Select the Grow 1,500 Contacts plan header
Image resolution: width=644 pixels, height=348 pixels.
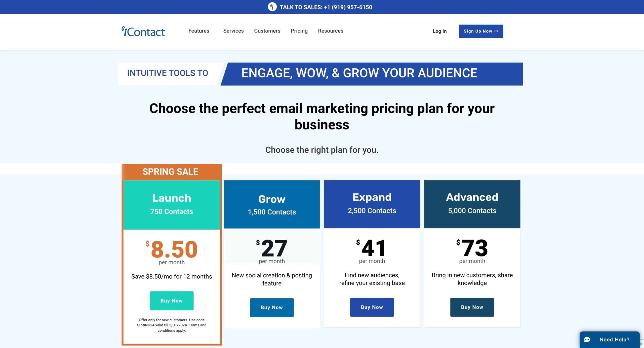coord(272,204)
